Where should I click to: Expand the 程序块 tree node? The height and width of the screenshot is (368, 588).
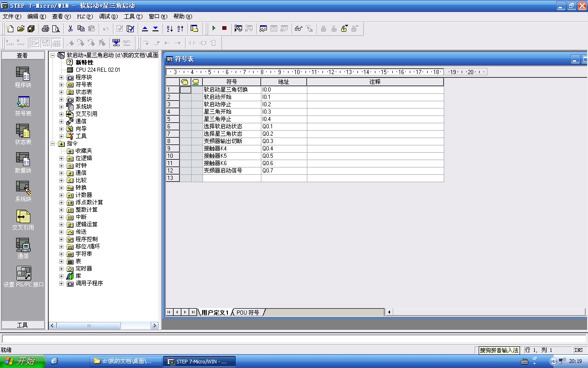62,77
